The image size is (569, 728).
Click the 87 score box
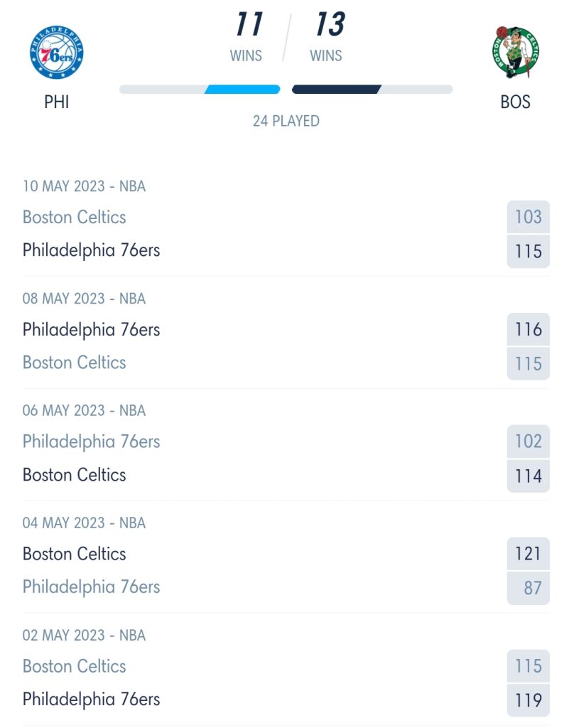click(x=529, y=588)
